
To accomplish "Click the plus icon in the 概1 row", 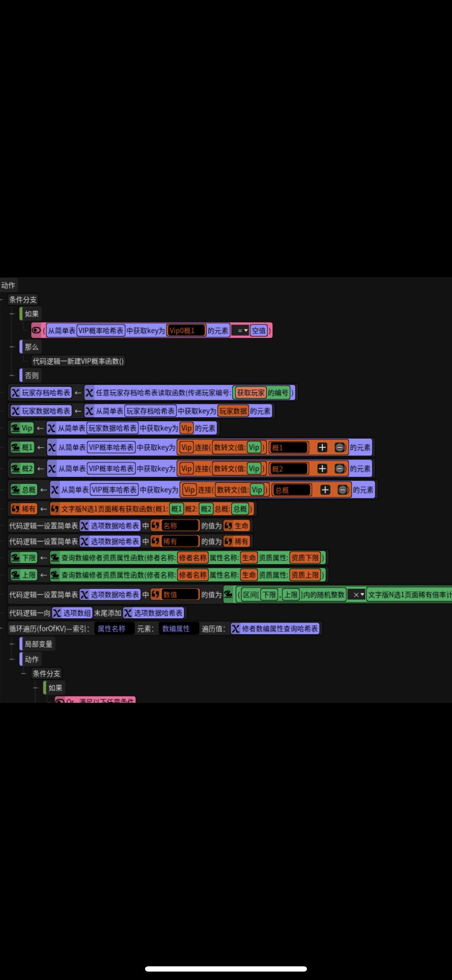I will pos(322,447).
